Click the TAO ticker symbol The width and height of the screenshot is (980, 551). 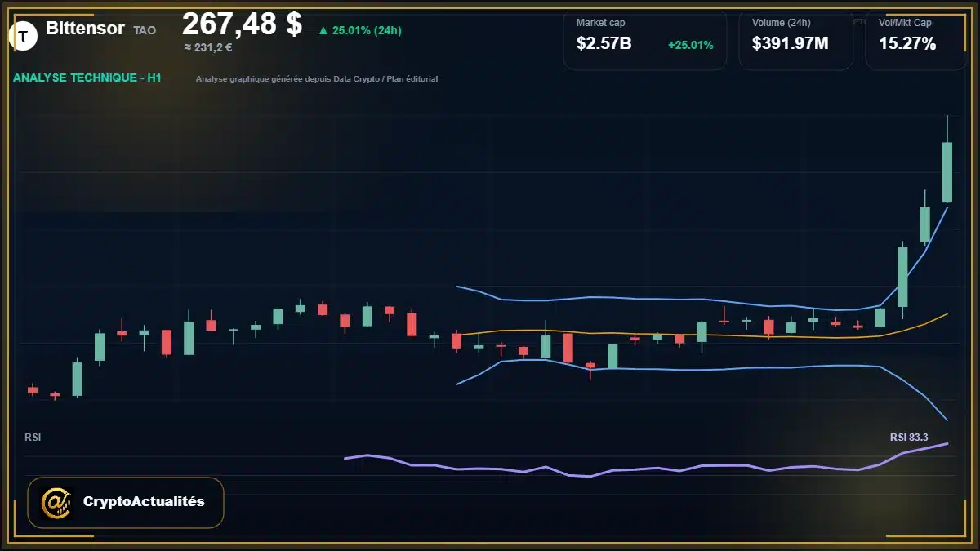(x=145, y=30)
